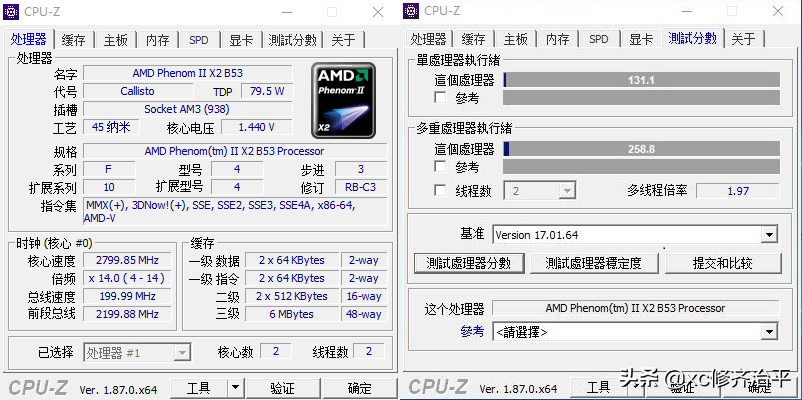Click single-thread score bar showing 131.1
This screenshot has height=400, width=802.
tap(641, 80)
